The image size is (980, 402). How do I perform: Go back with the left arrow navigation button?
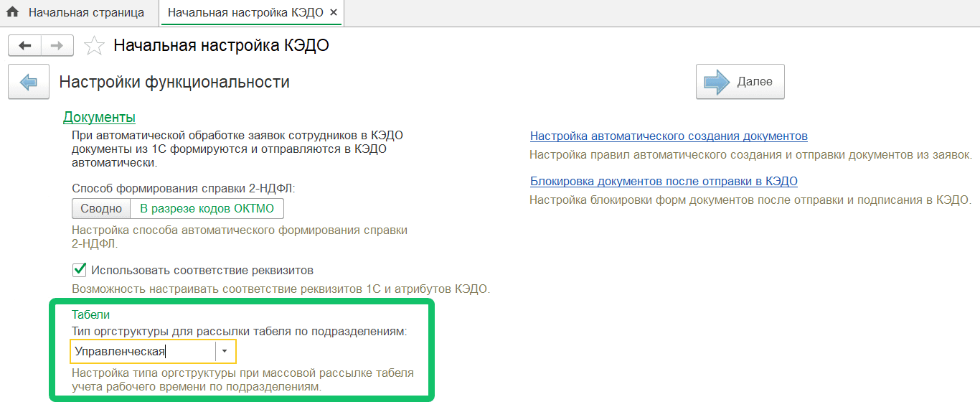tap(25, 46)
